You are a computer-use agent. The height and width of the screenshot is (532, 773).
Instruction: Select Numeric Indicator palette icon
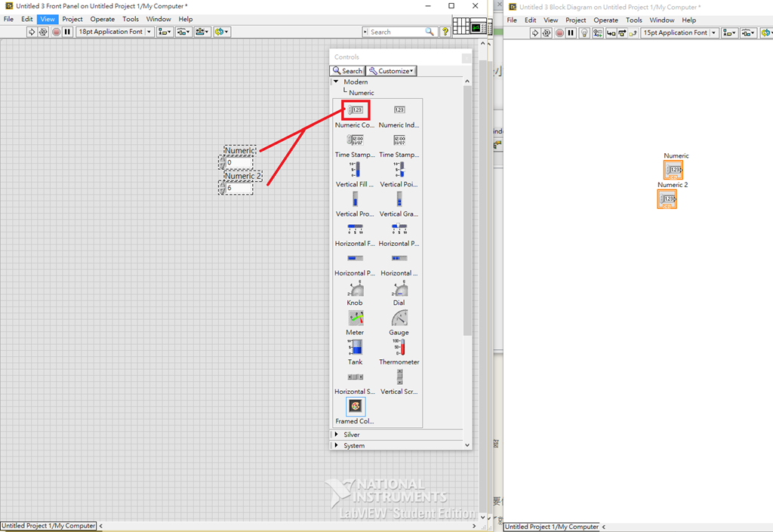[x=399, y=110]
